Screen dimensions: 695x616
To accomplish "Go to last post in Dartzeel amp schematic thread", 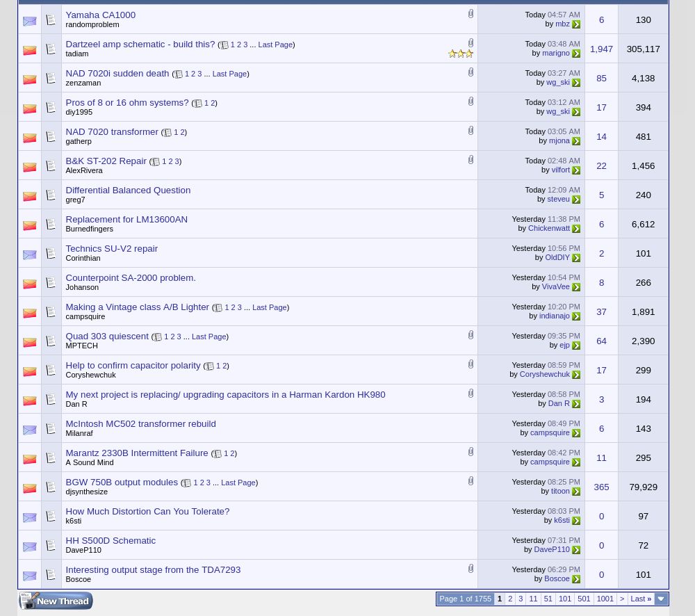I will tap(575, 54).
